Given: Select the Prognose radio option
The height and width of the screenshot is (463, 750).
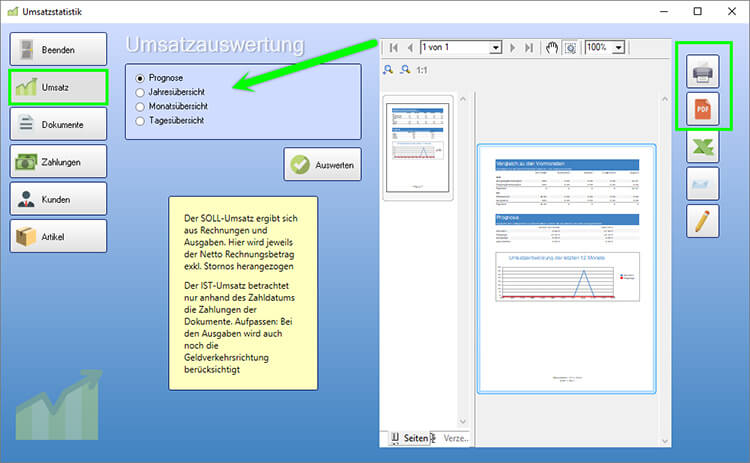Looking at the screenshot, I should [160, 77].
